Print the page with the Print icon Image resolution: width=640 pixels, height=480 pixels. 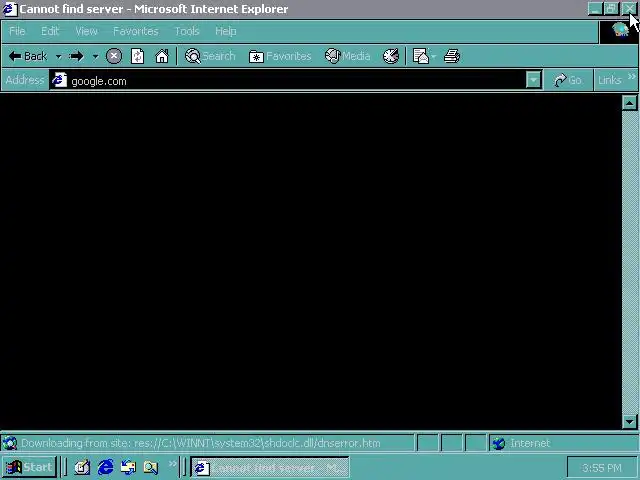[452, 56]
